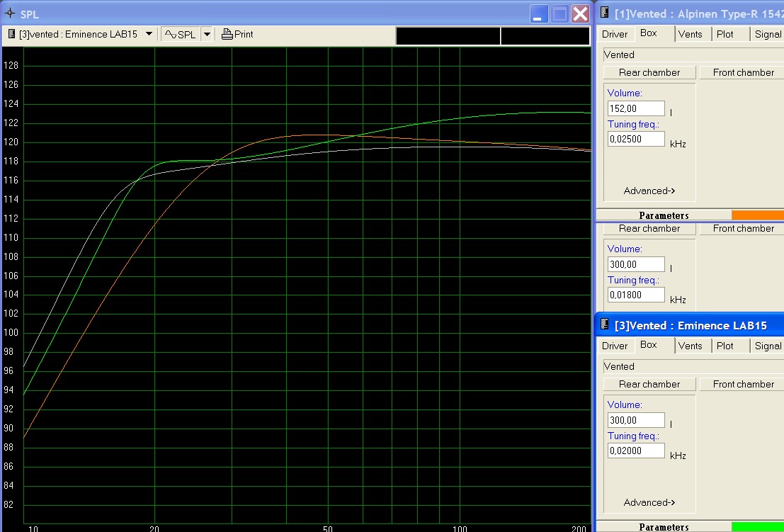Expand the SPL graph type dropdown arrow
Screen dimensions: 784x532
pos(207,34)
